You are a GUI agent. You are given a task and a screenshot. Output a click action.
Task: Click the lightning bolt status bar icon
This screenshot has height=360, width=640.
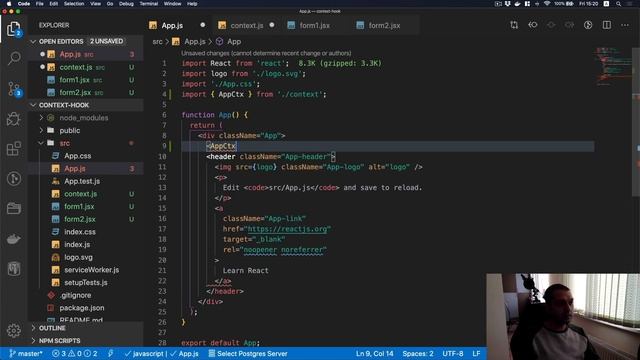tap(110, 353)
